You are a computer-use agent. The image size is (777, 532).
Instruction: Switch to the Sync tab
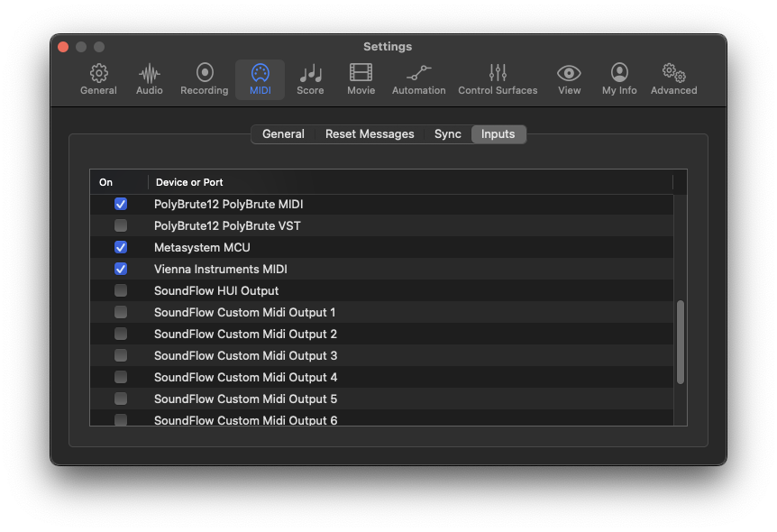tap(447, 134)
